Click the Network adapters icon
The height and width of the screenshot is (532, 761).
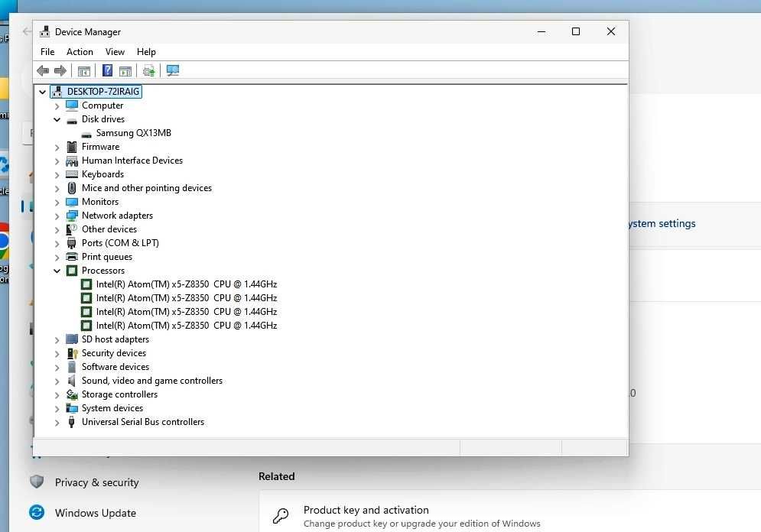coord(72,216)
